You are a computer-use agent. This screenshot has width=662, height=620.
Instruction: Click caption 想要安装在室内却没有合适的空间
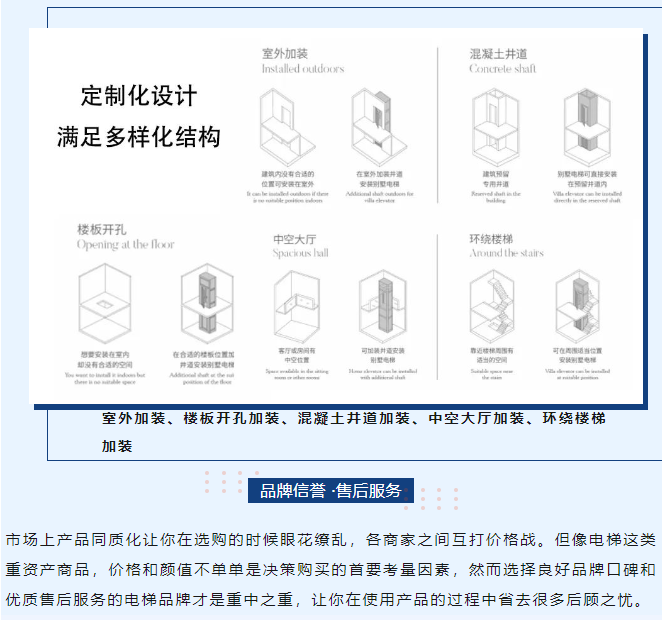tap(105, 360)
